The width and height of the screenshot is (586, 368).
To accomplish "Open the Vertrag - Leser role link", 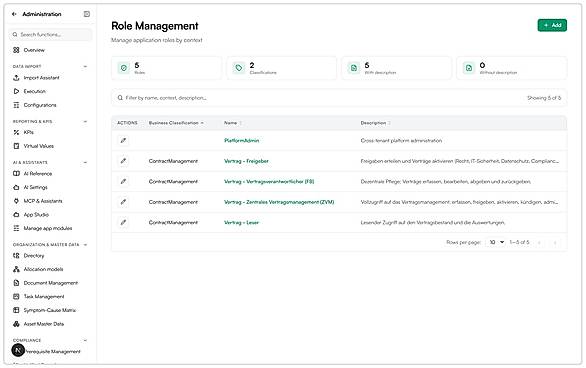I will coord(241,222).
